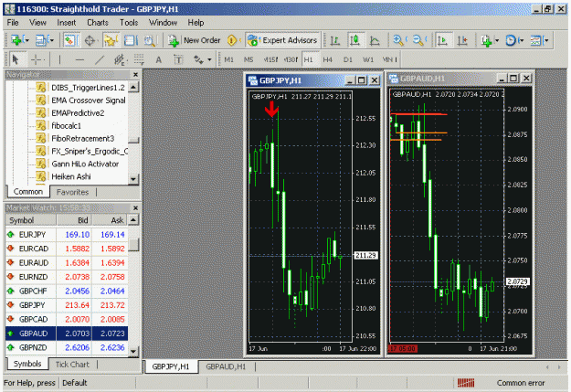Expand the New Chart dropdown arrow
This screenshot has width=571, height=392.
pyautogui.click(x=26, y=40)
